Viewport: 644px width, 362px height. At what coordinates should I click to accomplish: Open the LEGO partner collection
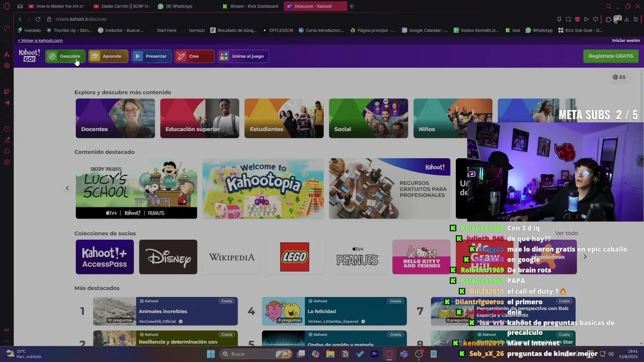point(295,257)
